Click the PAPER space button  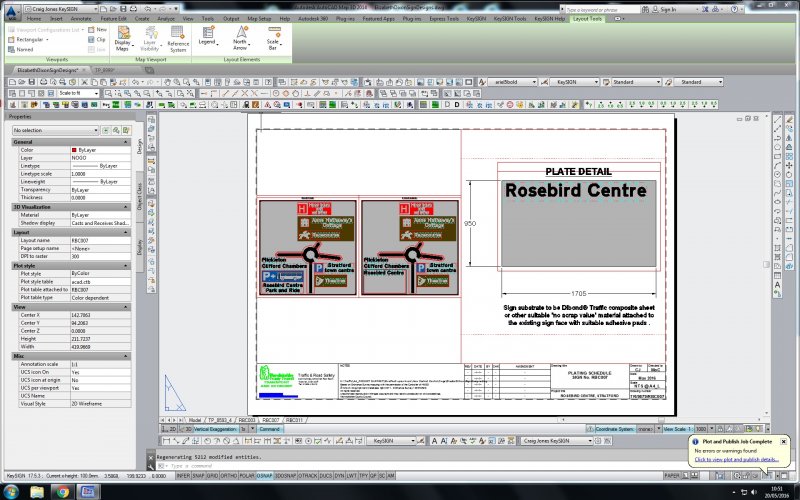pos(671,476)
